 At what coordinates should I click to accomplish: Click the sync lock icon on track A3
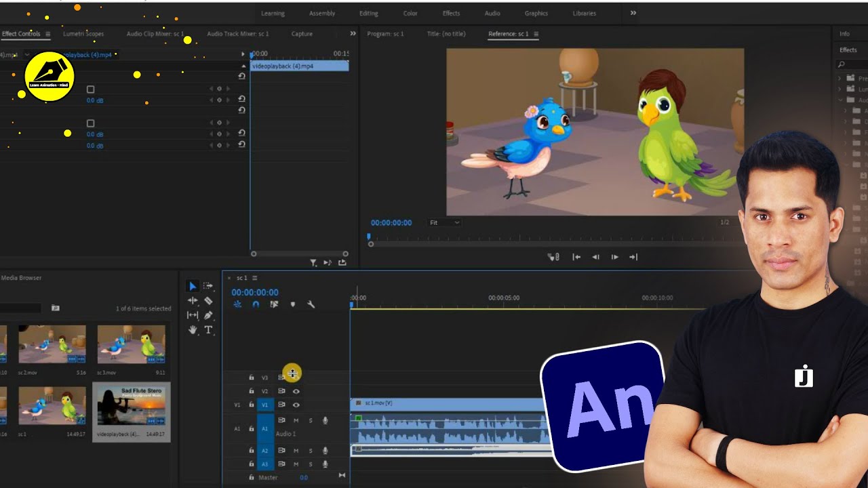pos(281,464)
